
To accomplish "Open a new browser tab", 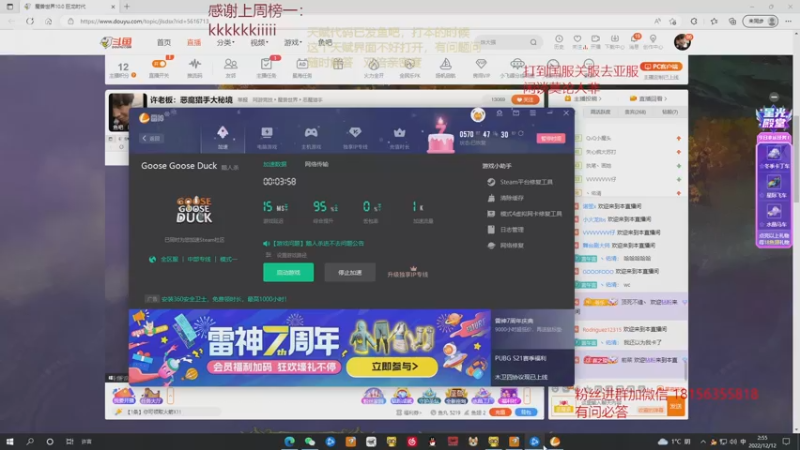I will click(x=127, y=7).
